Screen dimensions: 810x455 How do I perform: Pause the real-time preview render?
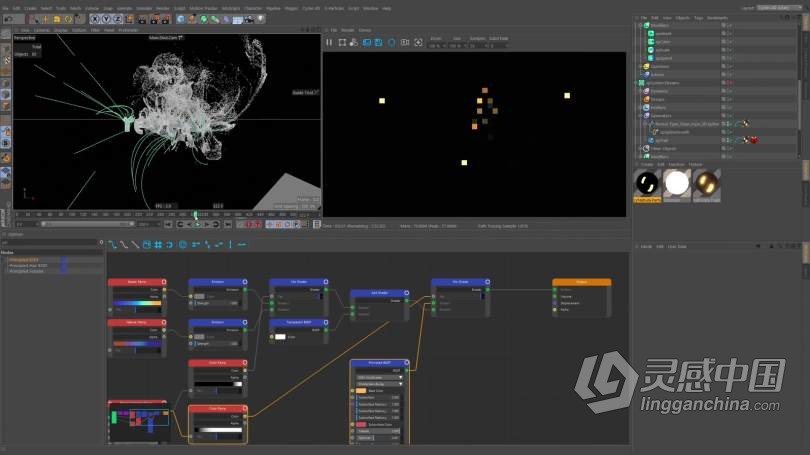tap(329, 42)
